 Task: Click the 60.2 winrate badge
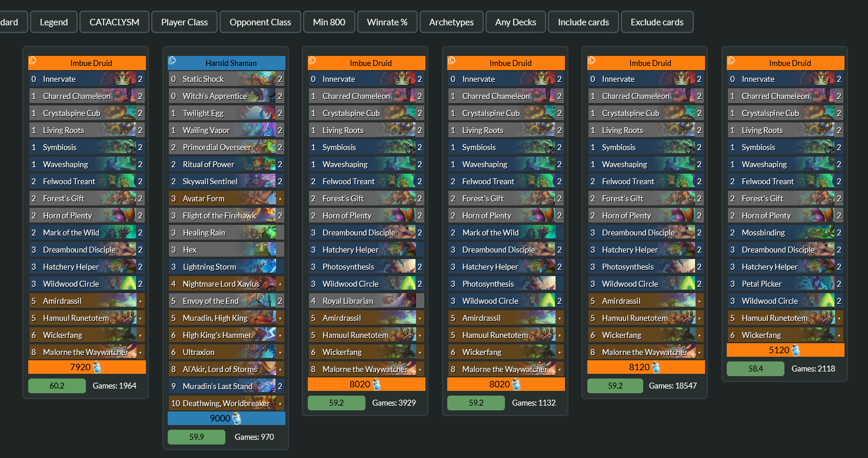click(57, 386)
